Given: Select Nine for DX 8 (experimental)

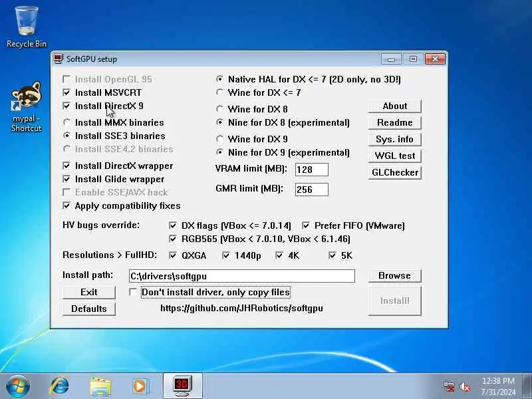Looking at the screenshot, I should [220, 122].
